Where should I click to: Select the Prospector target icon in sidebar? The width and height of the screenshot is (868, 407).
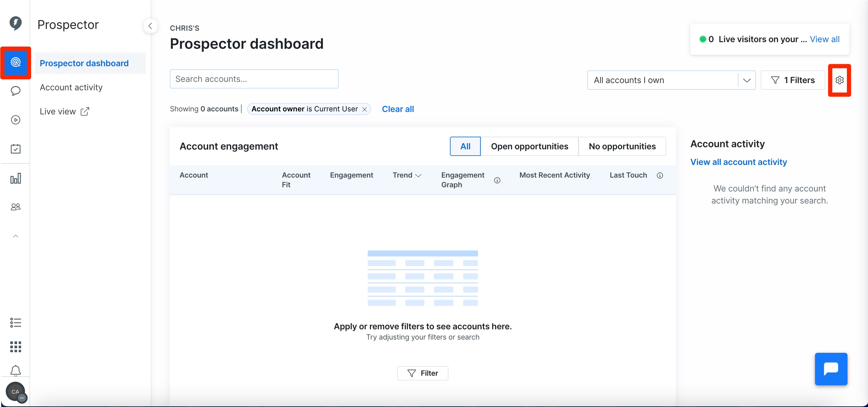15,63
